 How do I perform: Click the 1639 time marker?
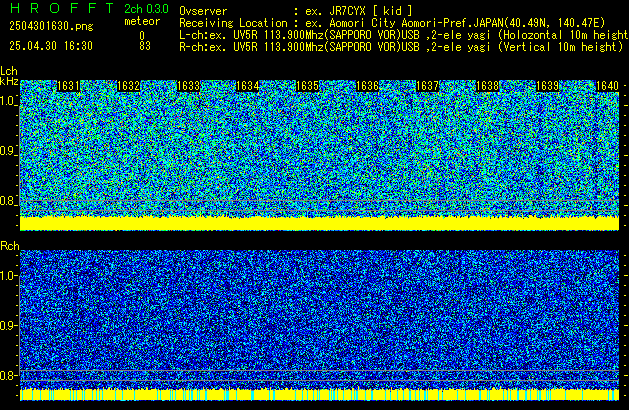click(547, 86)
